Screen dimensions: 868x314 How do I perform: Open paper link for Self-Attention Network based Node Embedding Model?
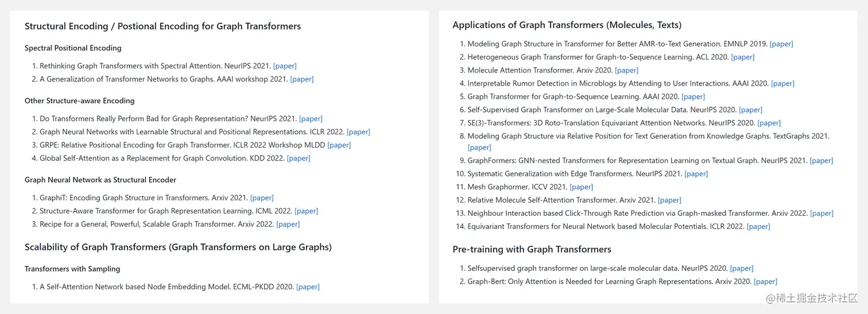308,287
